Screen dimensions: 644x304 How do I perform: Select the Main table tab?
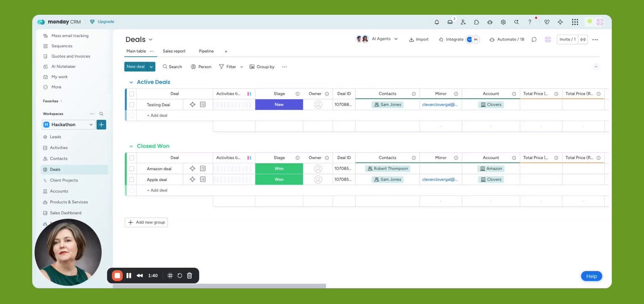(x=136, y=51)
